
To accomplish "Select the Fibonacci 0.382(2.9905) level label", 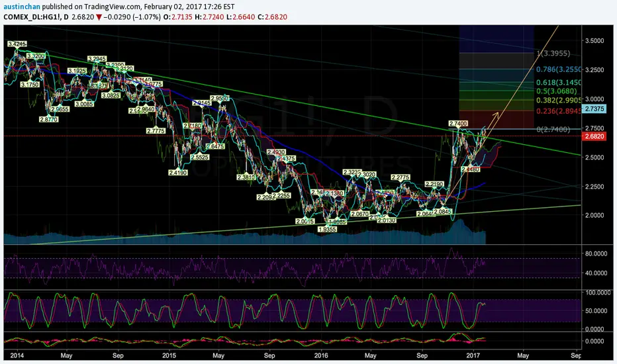I will (x=558, y=101).
